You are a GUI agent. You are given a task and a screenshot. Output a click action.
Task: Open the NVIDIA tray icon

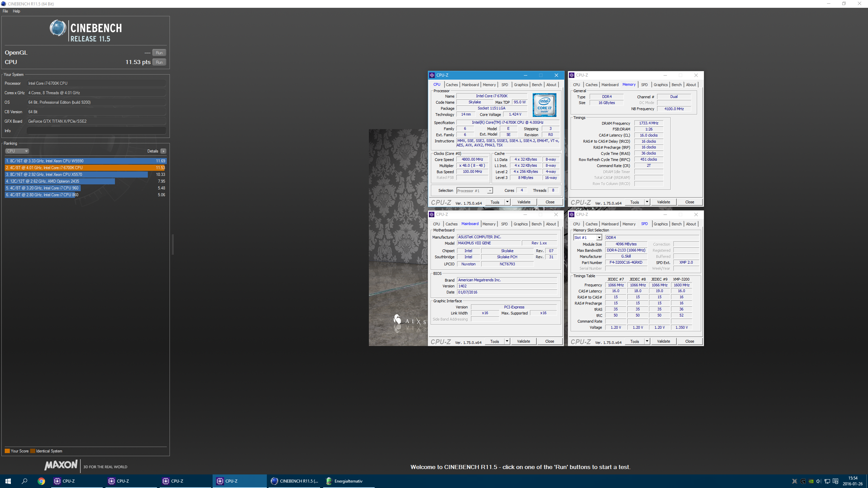[x=811, y=481]
